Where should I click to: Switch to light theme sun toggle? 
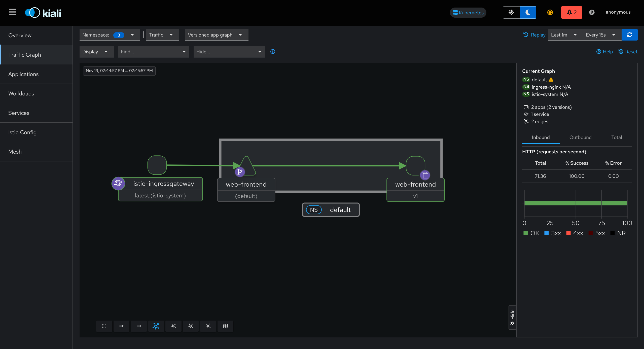511,12
